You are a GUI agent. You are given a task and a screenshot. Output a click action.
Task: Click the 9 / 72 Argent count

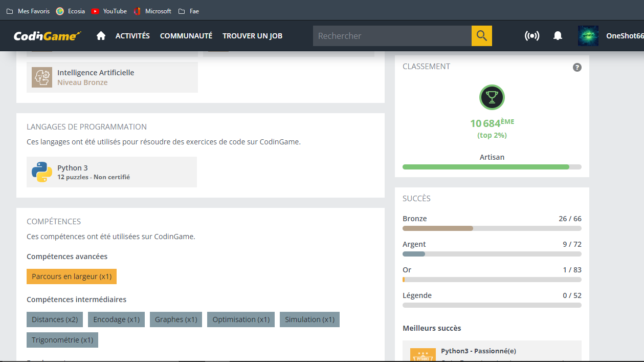[572, 244]
